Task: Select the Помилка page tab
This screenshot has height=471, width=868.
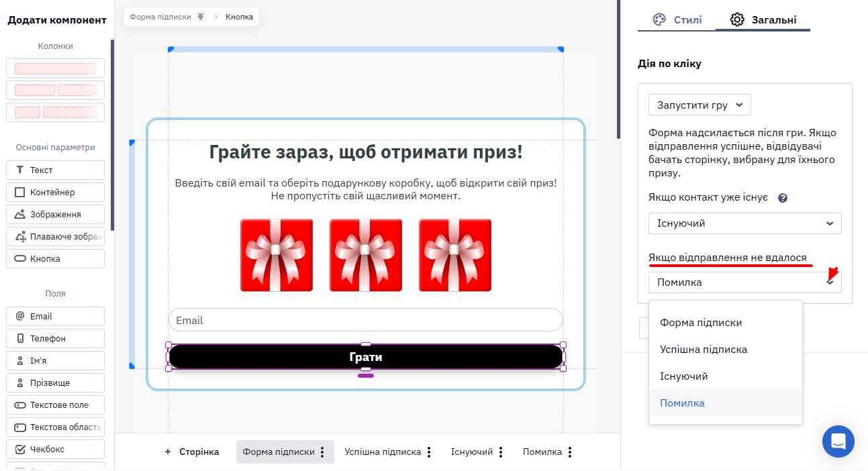Action: pos(542,452)
